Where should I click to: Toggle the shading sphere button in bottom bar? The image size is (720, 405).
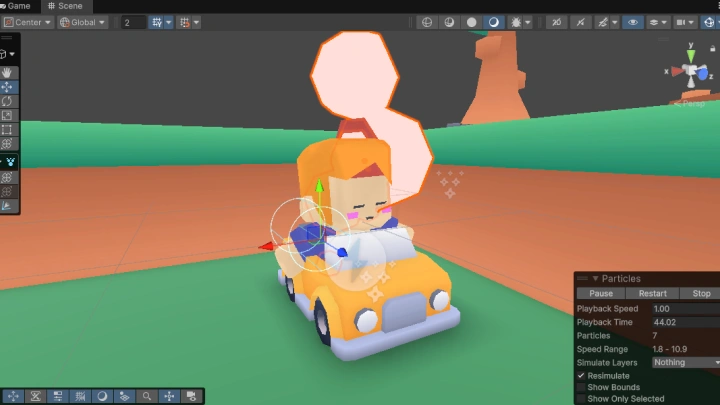[102, 396]
